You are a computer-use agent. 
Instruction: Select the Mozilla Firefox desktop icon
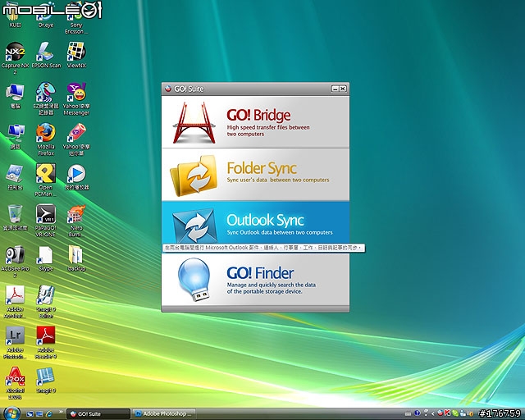coord(46,139)
